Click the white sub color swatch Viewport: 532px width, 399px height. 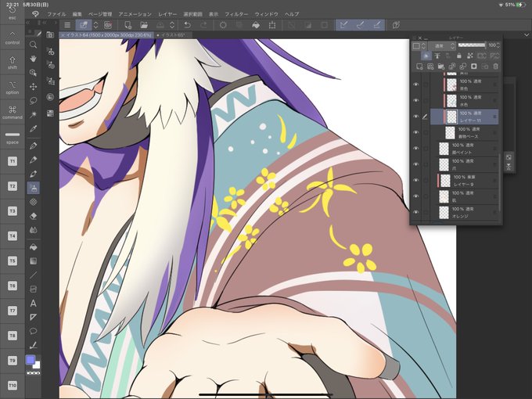[36, 365]
